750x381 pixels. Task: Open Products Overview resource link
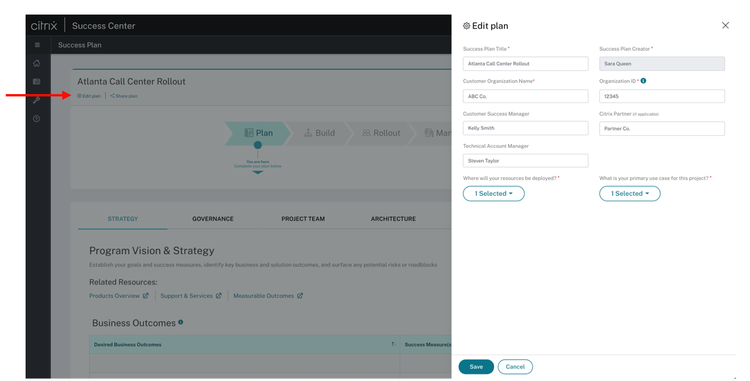119,295
